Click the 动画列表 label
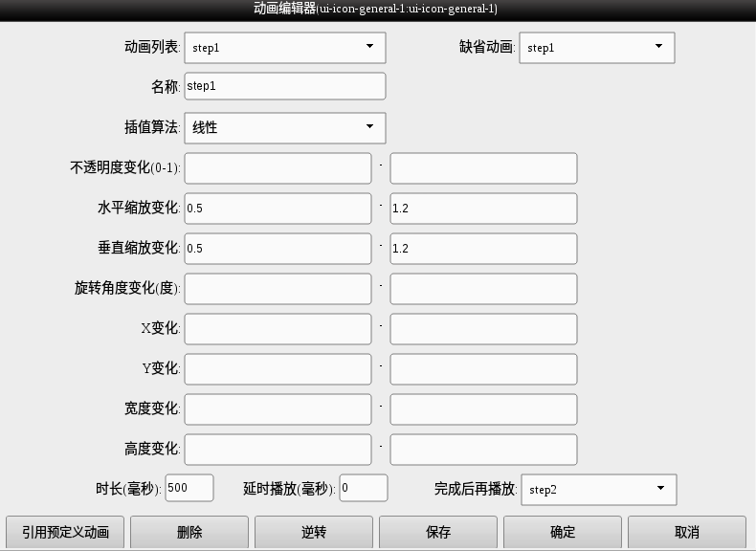 152,47
